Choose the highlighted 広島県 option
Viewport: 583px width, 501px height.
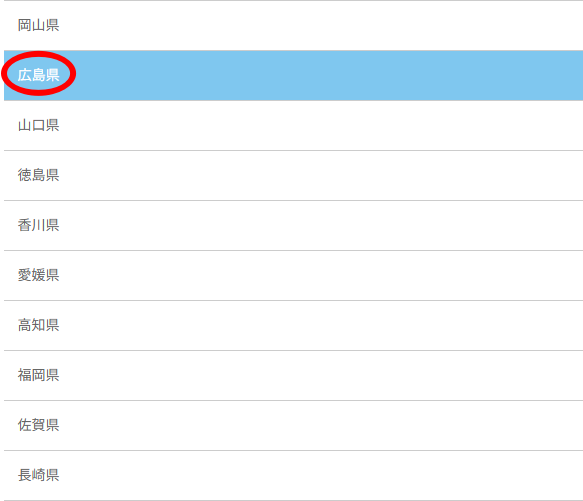coord(293,76)
